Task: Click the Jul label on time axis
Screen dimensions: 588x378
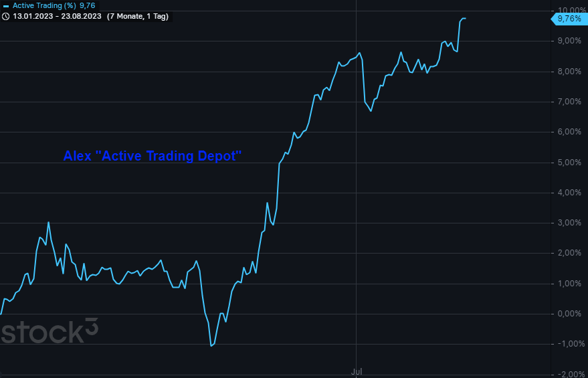Action: (357, 372)
